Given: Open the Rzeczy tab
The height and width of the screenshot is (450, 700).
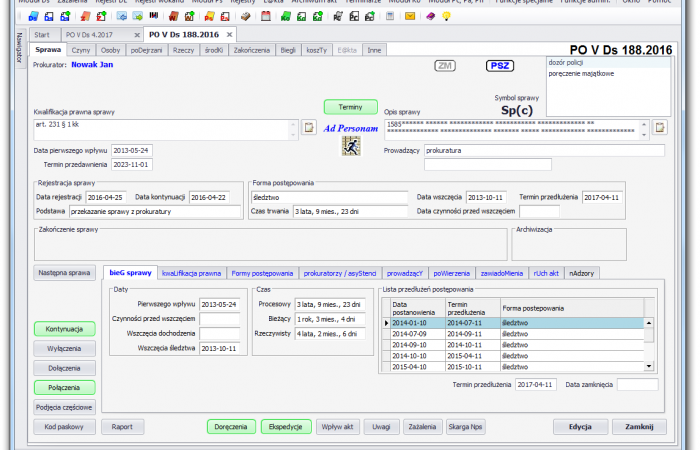Looking at the screenshot, I should tap(183, 50).
